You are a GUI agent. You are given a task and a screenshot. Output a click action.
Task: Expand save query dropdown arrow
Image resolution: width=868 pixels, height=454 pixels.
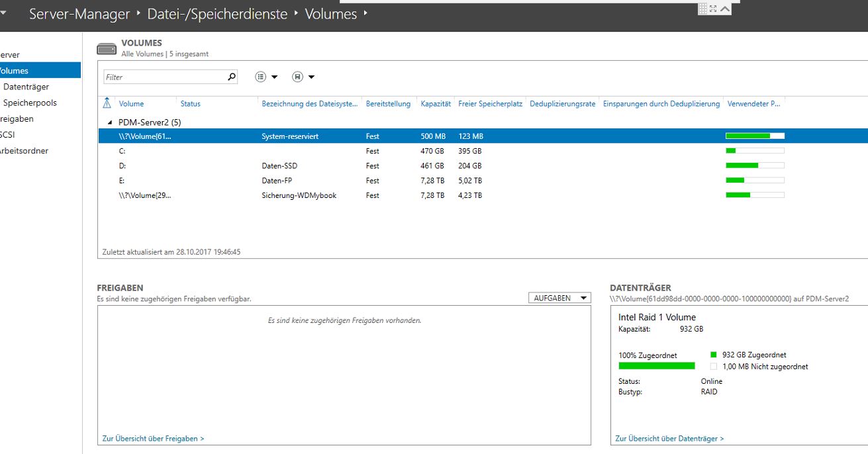(311, 77)
